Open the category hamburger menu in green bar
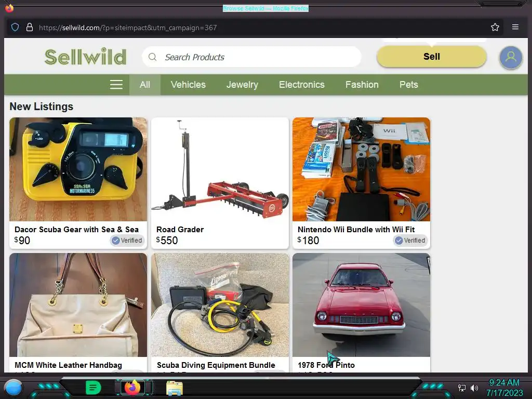532x399 pixels. pyautogui.click(x=116, y=85)
